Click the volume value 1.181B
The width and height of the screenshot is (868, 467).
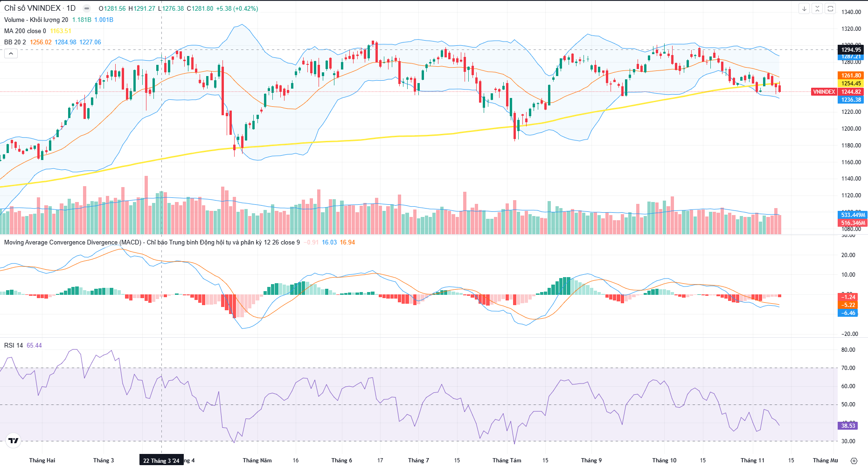coord(82,20)
